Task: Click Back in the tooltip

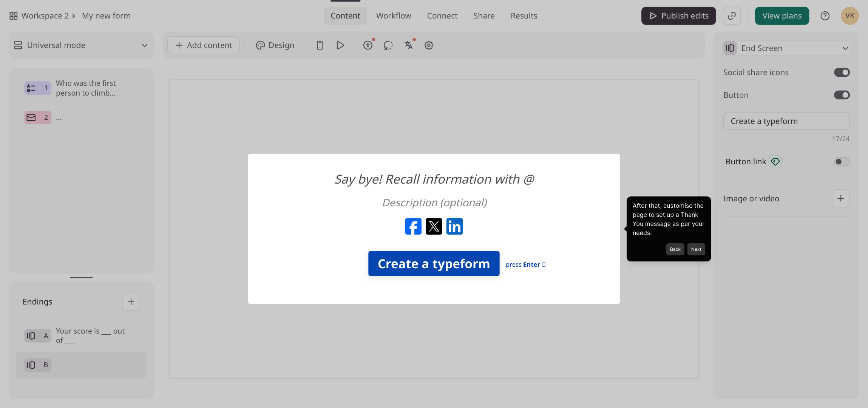Action: pos(675,249)
